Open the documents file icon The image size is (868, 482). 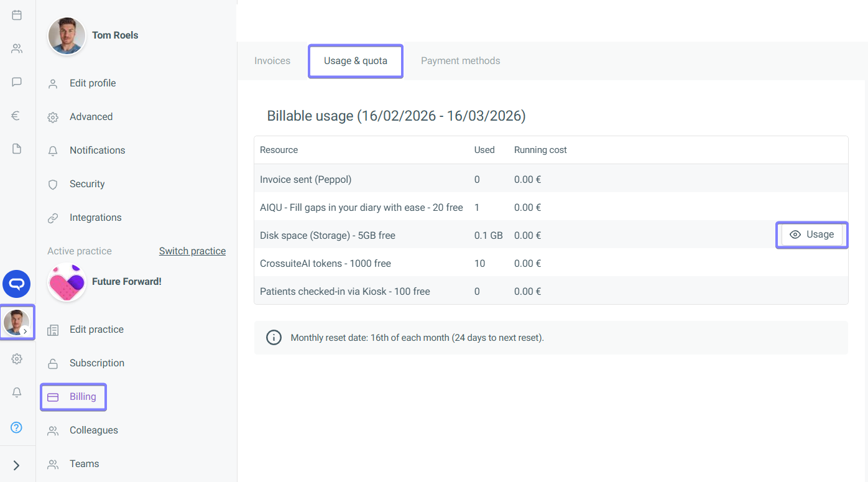tap(17, 149)
